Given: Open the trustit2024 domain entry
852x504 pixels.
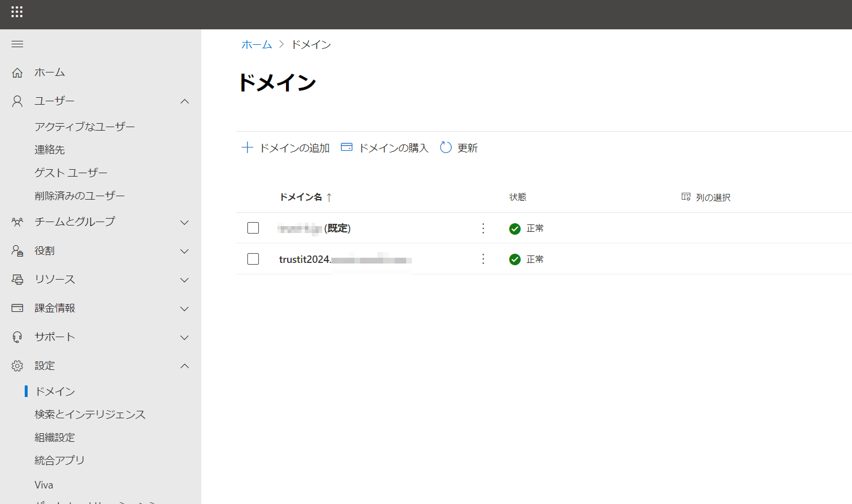Looking at the screenshot, I should [304, 259].
